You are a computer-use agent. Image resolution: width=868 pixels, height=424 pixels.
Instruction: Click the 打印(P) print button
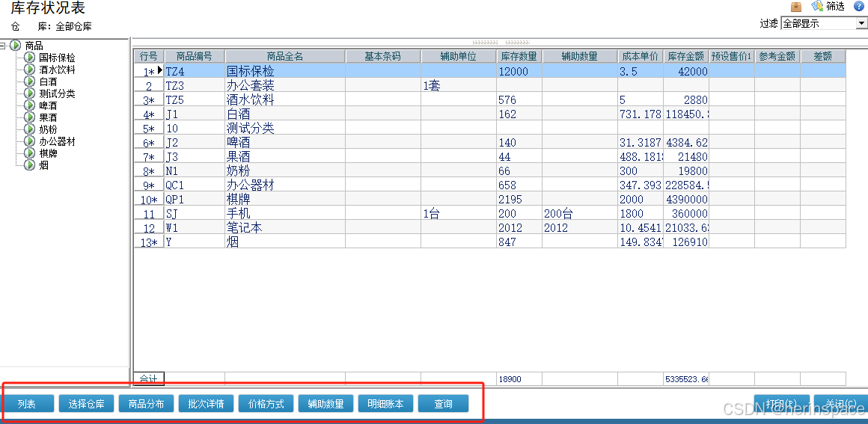click(782, 404)
